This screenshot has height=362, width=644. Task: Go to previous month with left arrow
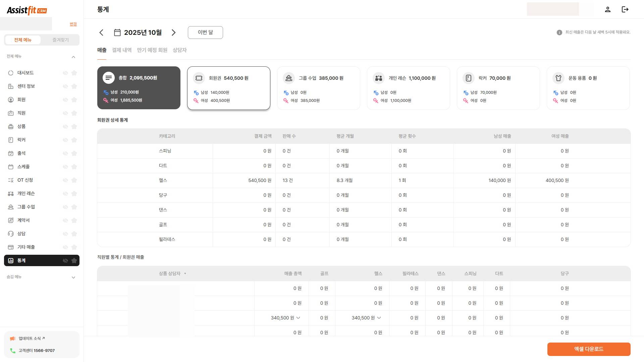point(101,33)
